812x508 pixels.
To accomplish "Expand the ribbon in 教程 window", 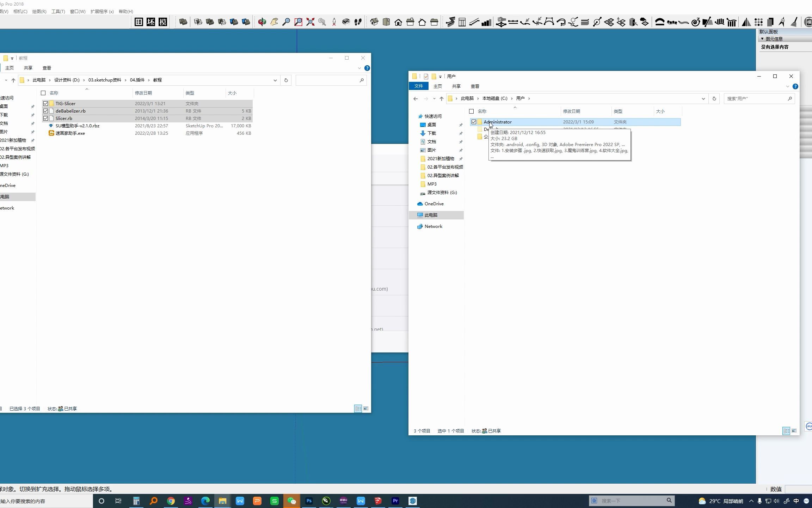I will pyautogui.click(x=359, y=68).
